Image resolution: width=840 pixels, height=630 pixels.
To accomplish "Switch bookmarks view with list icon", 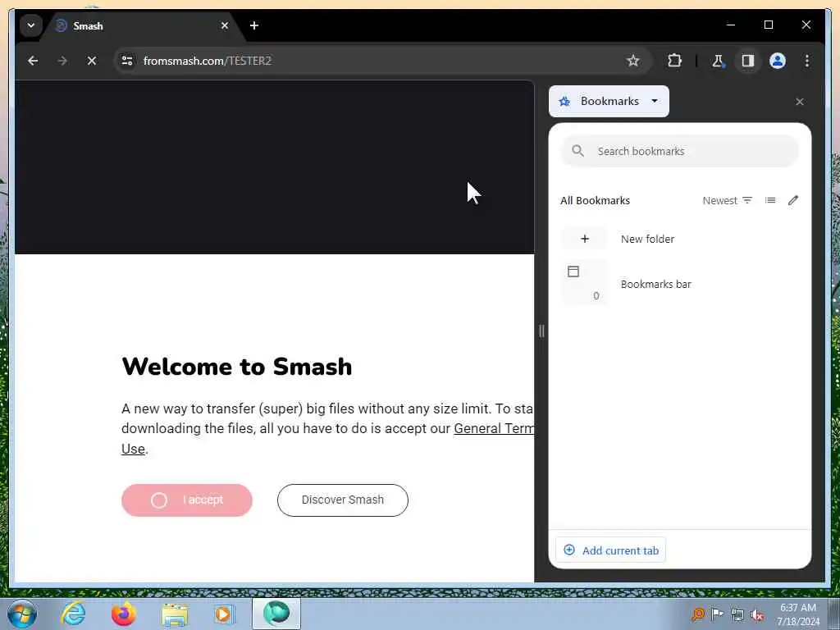I will point(770,200).
